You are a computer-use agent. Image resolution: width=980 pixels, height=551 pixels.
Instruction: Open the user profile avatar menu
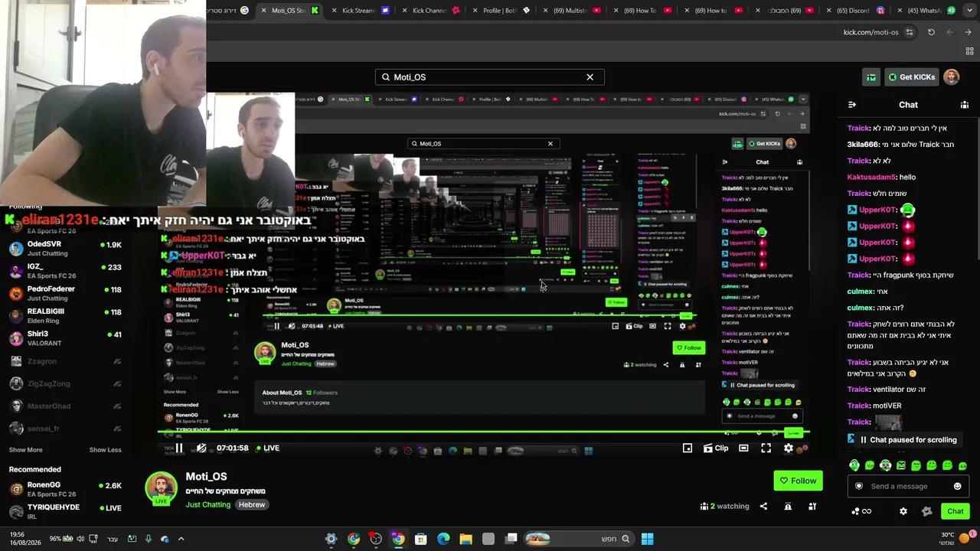click(952, 77)
